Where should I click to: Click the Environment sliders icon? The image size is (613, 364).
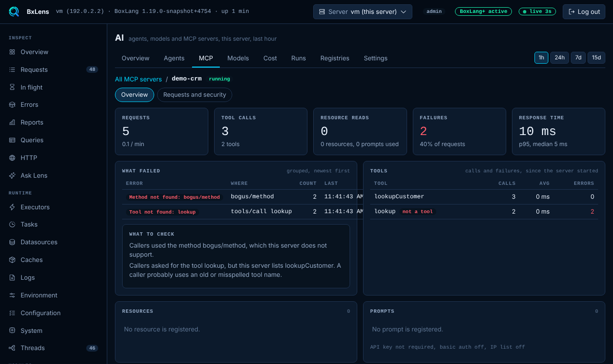[x=12, y=295]
